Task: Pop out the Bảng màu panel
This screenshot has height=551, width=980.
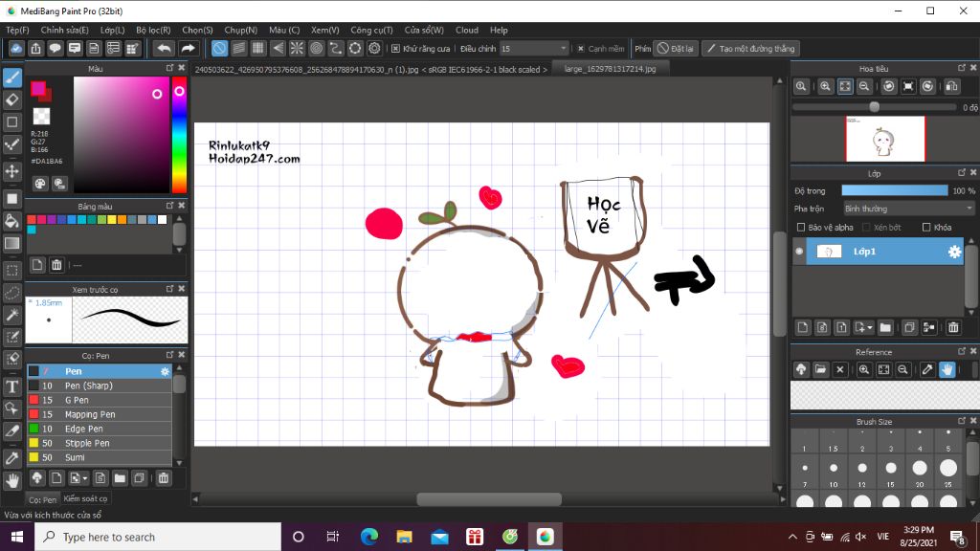Action: 170,206
